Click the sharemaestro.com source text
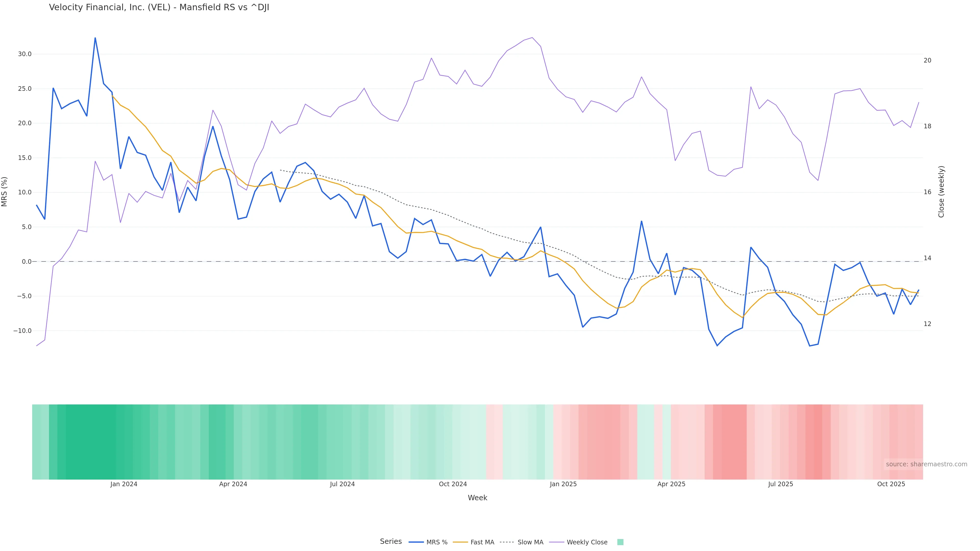980x551 pixels. coord(926,464)
